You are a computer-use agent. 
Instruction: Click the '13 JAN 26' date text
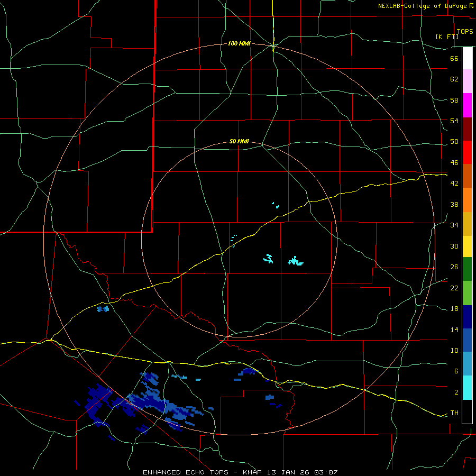point(289,472)
